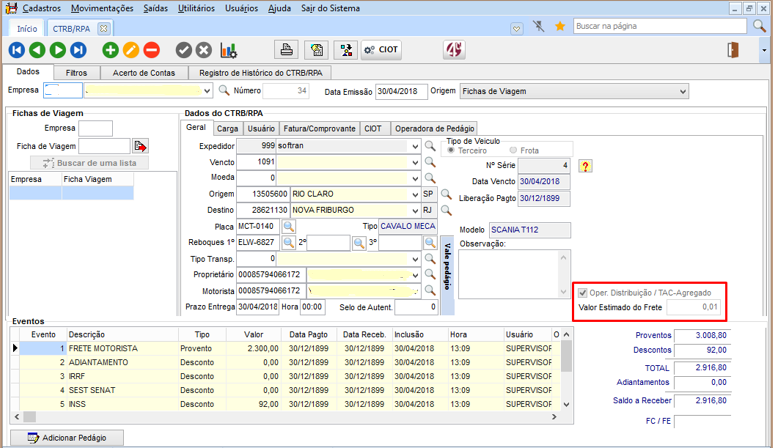Click the Buscar de uma lista button
Image resolution: width=773 pixels, height=448 pixels.
pos(89,162)
